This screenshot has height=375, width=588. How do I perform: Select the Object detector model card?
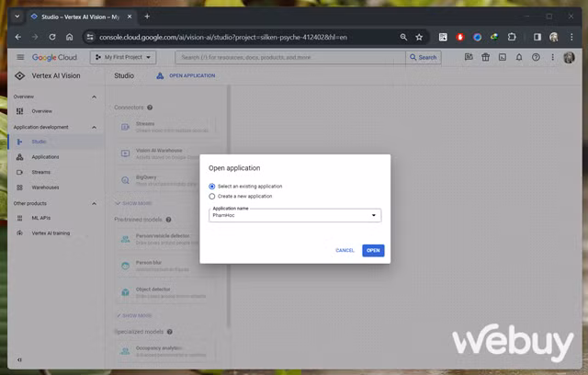pyautogui.click(x=165, y=292)
